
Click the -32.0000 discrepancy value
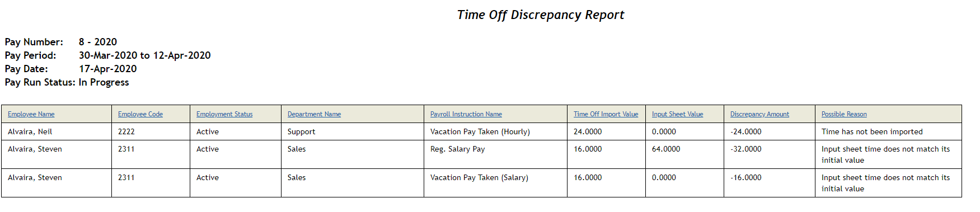click(746, 149)
